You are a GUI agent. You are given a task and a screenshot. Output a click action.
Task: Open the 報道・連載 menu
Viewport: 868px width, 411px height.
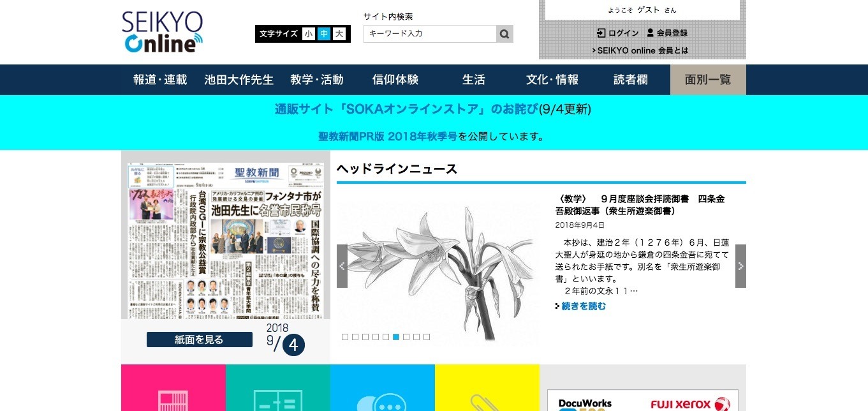pos(160,80)
